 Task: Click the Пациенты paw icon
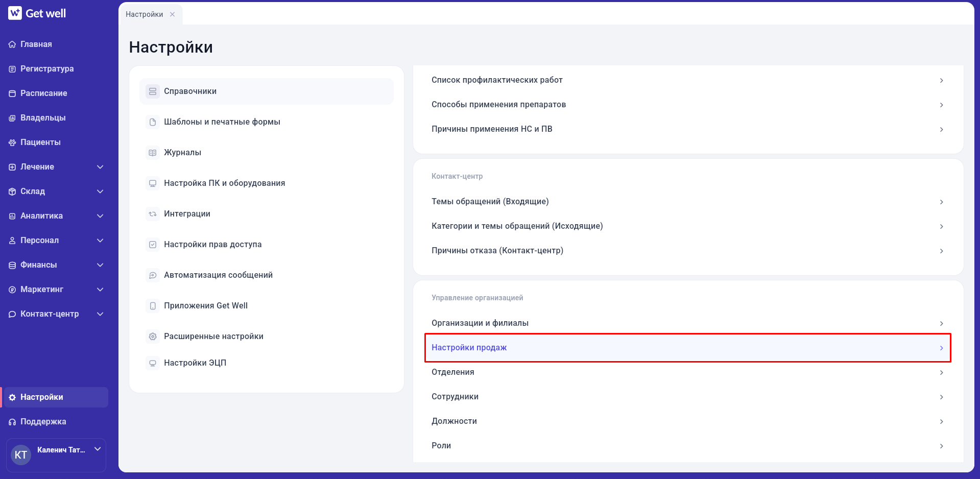(x=12, y=142)
